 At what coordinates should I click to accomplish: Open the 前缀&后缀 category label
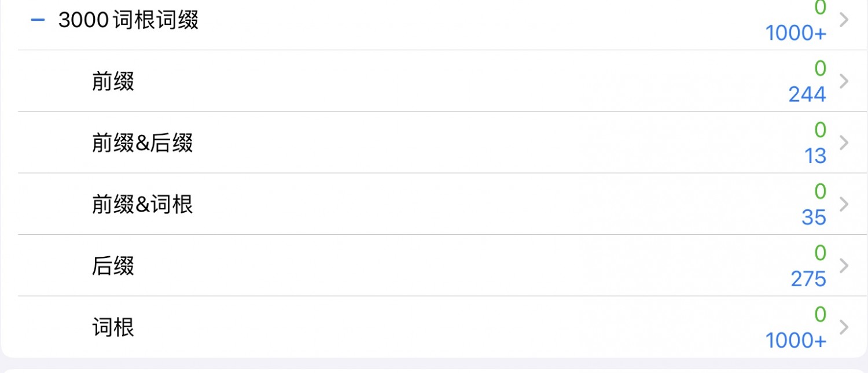[x=142, y=143]
